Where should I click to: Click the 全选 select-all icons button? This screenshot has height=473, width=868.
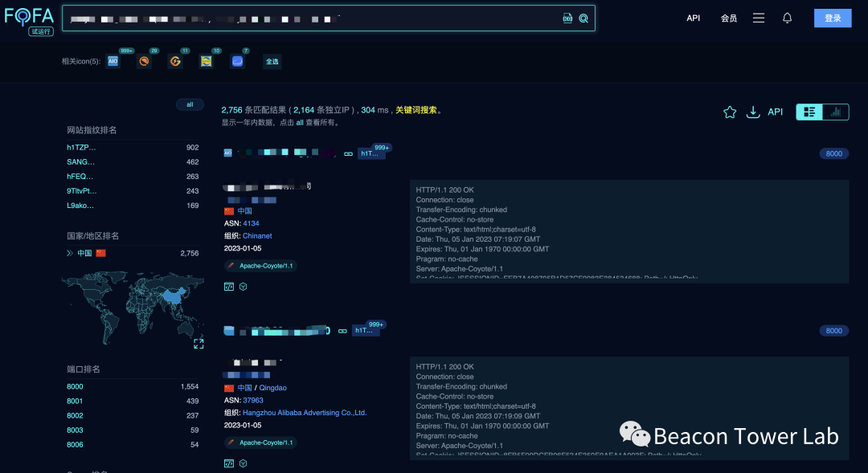click(272, 61)
